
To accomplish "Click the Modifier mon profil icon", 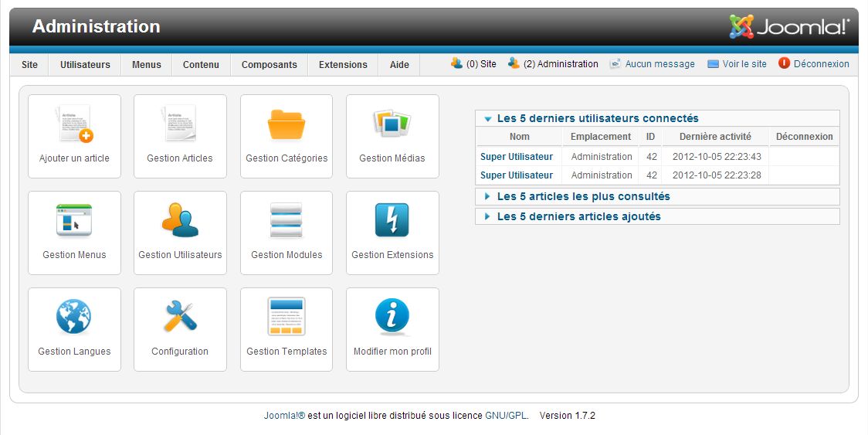I will [x=392, y=318].
